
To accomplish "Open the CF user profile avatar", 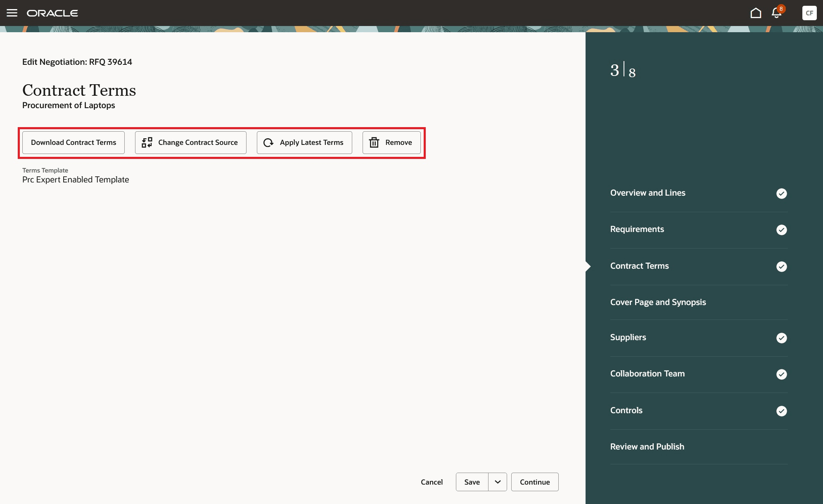I will (809, 13).
